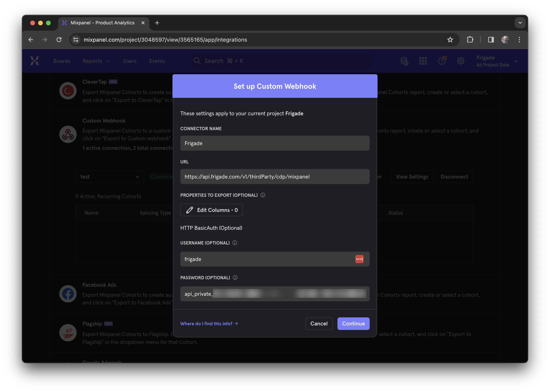Bookmark this page with the star icon
Screen dimensions: 550x392
click(450, 40)
